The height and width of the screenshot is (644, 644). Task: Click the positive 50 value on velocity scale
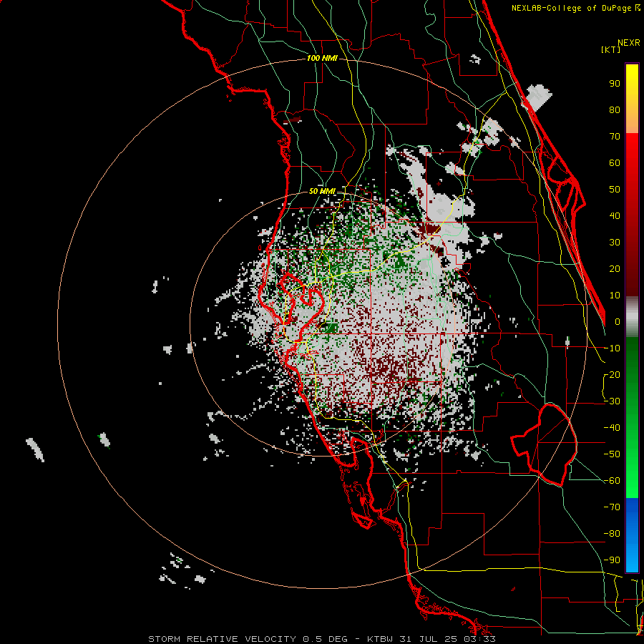615,190
